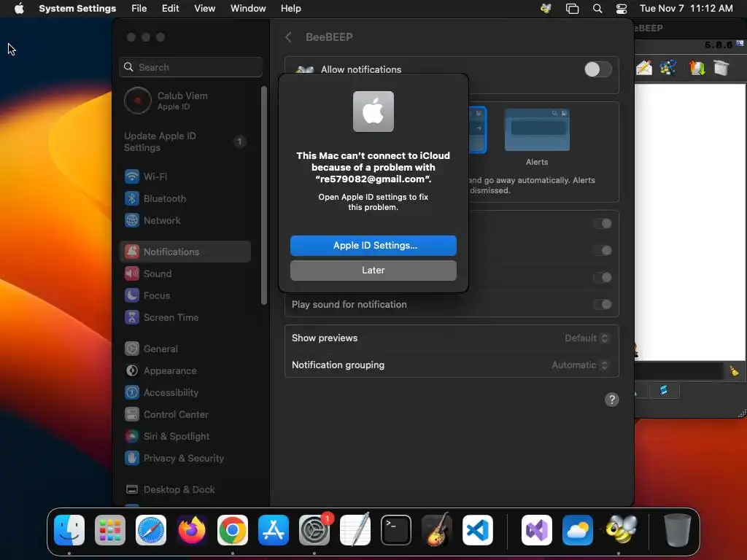Click the question mark help button
Viewport: 747px width, 560px height.
612,400
